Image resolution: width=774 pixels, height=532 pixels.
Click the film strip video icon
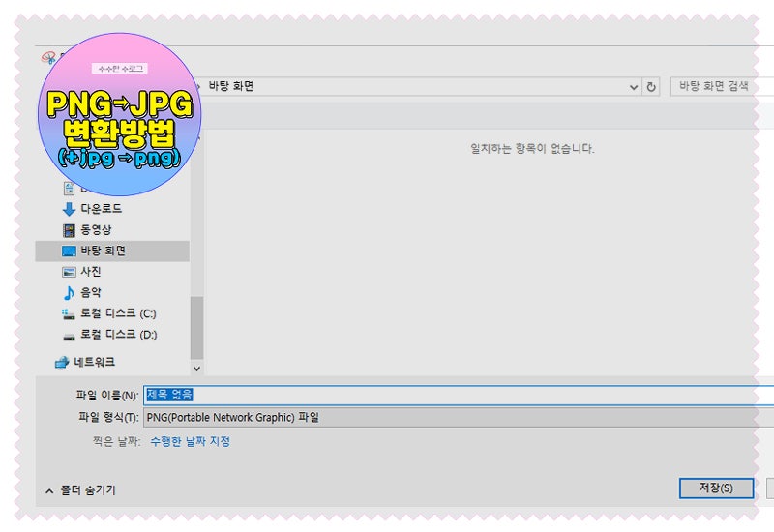pyautogui.click(x=69, y=230)
